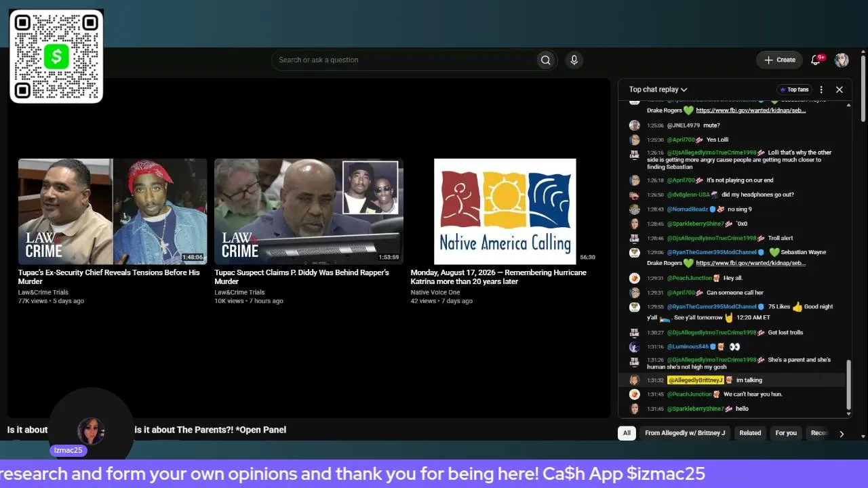Jump to chat timestamp 1:26:50
The height and width of the screenshot is (488, 868).
[x=654, y=195]
